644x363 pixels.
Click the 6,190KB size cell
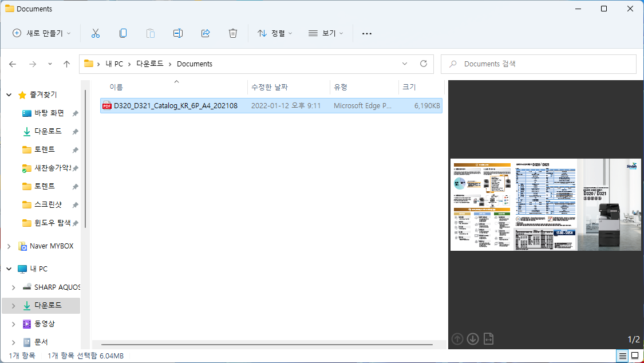(x=427, y=105)
